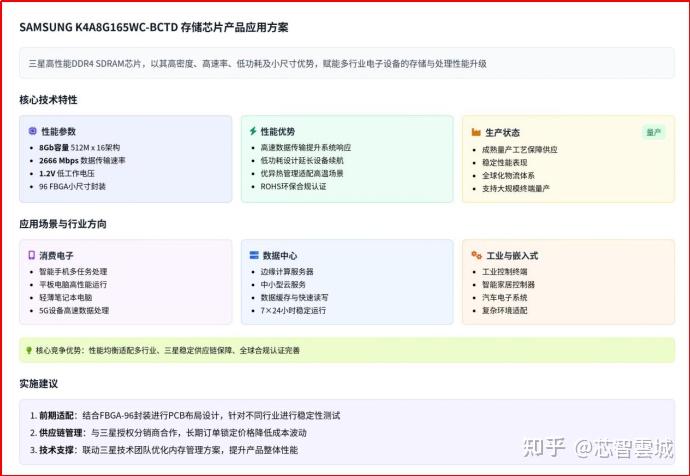Screen dimensions: 690x476
Task: Select the 稳定性能表现 item
Action: [x=505, y=162]
